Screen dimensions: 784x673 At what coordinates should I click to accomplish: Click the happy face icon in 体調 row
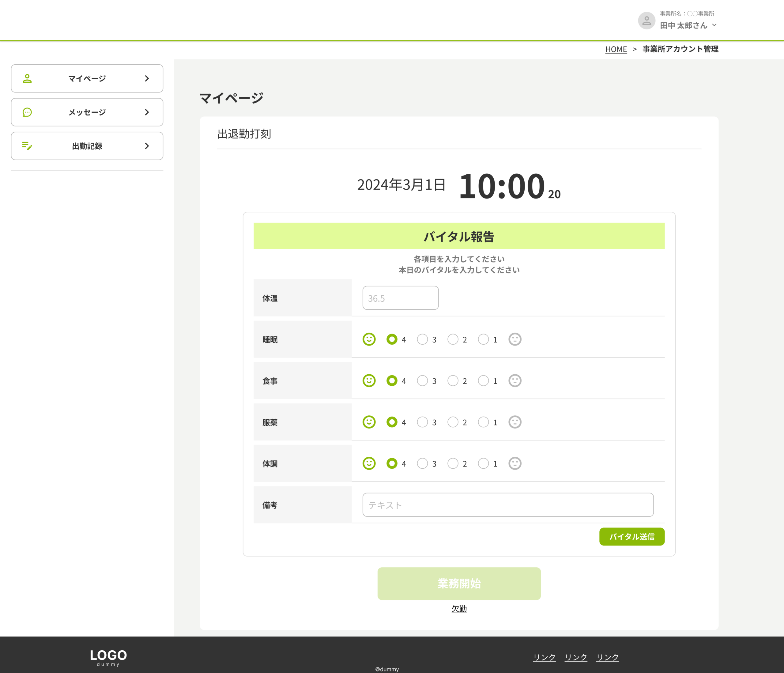(x=369, y=463)
